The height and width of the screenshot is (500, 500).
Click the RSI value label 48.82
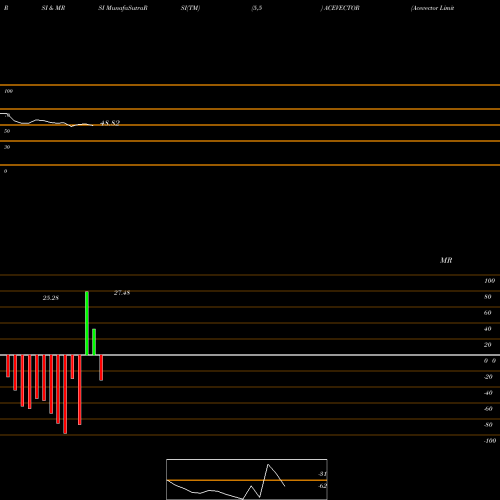tap(110, 123)
